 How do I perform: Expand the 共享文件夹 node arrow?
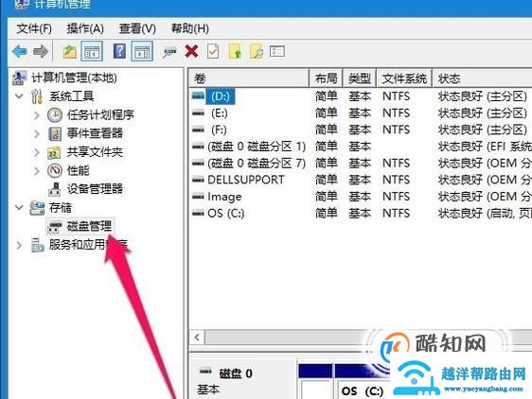[37, 152]
